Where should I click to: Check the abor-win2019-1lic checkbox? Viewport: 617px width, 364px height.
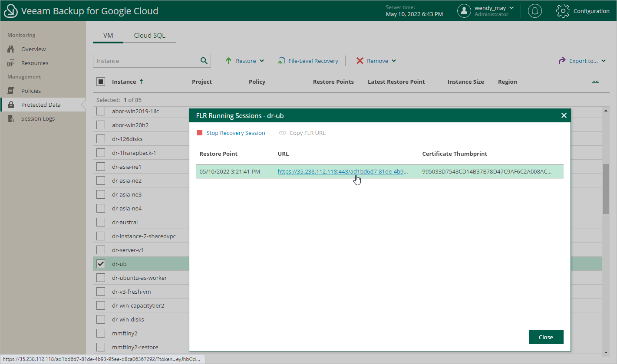coord(100,111)
